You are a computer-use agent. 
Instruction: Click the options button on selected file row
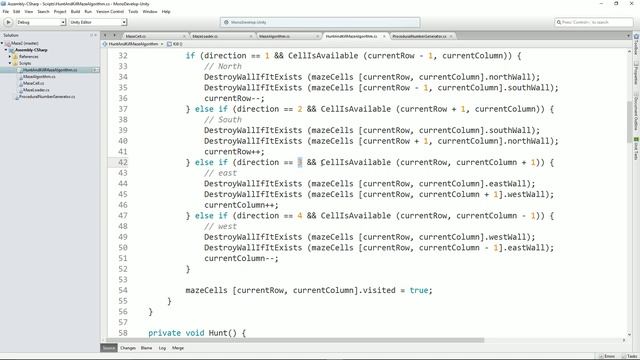point(95,70)
